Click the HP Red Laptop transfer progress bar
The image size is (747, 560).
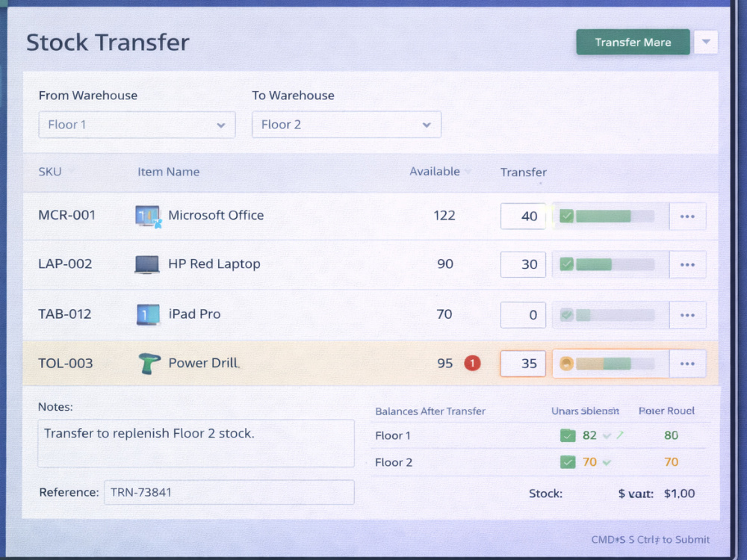pyautogui.click(x=615, y=264)
